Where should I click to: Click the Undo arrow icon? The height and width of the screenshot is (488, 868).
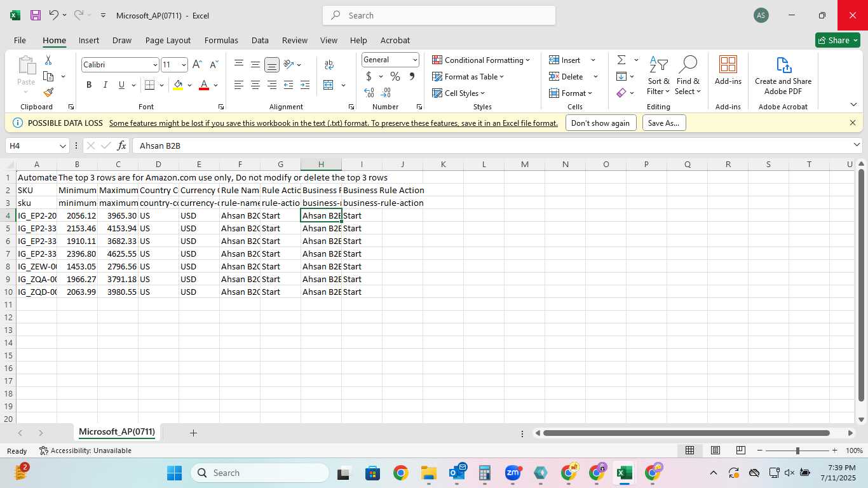click(54, 15)
